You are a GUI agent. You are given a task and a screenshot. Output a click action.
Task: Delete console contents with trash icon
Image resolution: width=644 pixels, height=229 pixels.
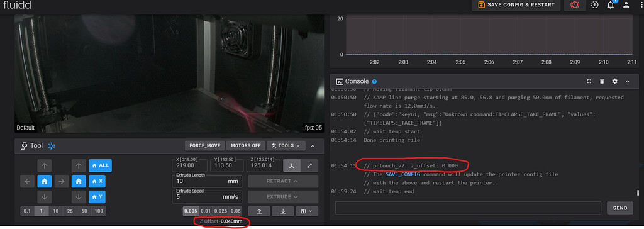[x=602, y=81]
